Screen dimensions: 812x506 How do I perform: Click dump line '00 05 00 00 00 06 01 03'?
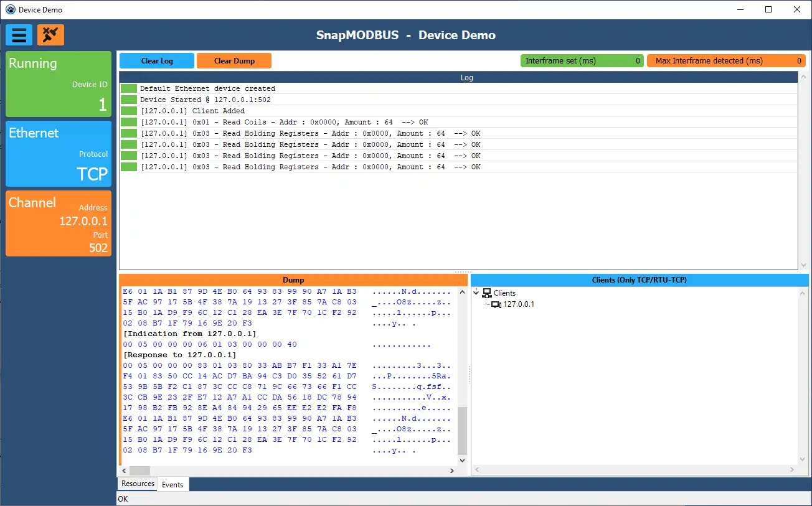coord(210,344)
